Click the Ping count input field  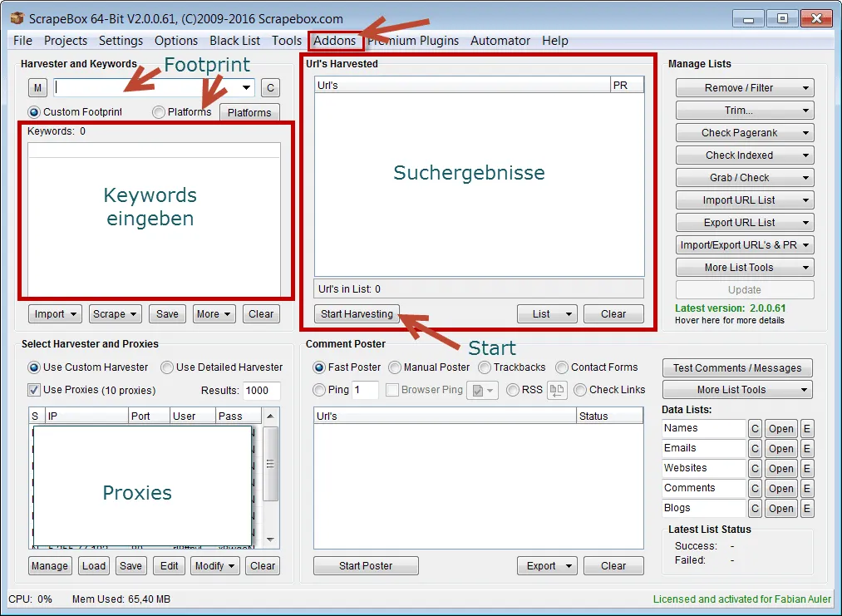365,390
